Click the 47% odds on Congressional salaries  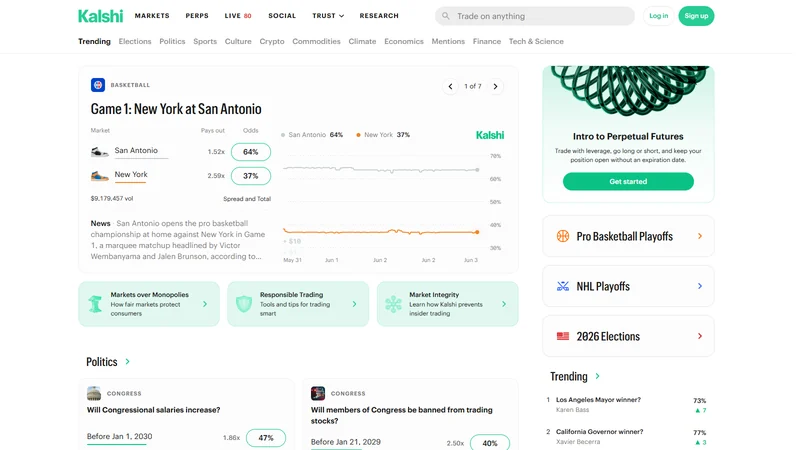coord(266,438)
